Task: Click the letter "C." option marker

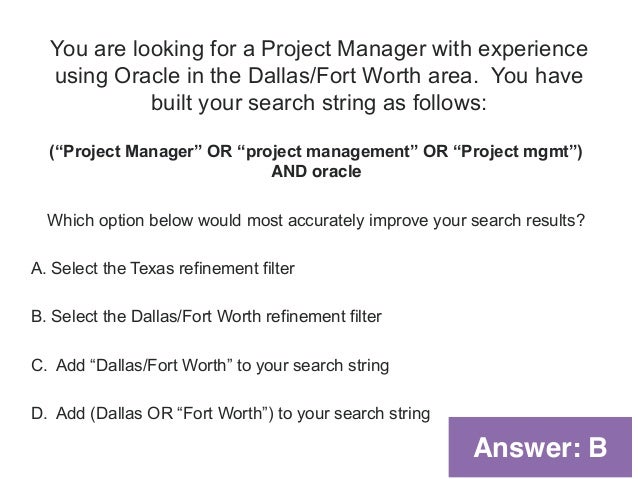Action: [x=38, y=366]
